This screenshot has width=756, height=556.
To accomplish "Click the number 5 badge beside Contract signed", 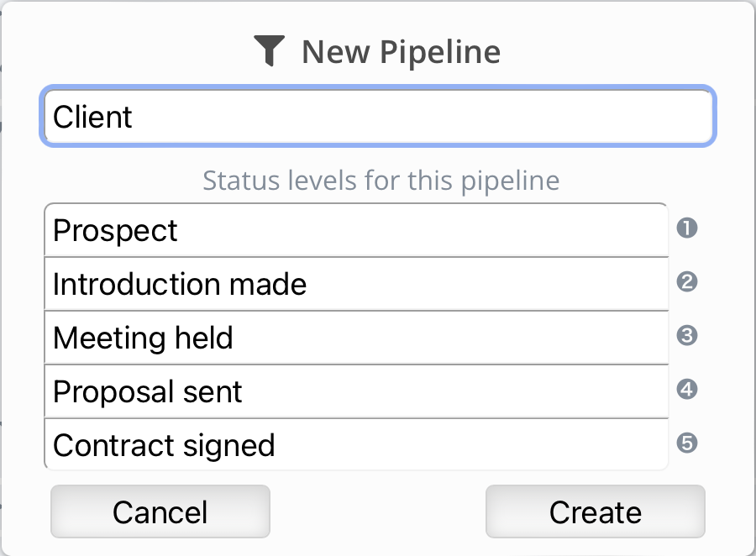I will click(687, 443).
